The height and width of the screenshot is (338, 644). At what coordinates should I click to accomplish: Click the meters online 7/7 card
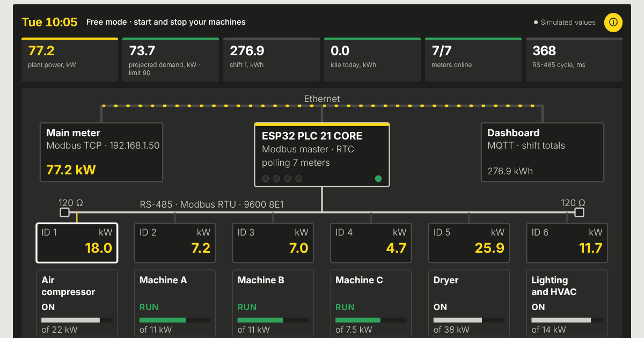click(473, 60)
